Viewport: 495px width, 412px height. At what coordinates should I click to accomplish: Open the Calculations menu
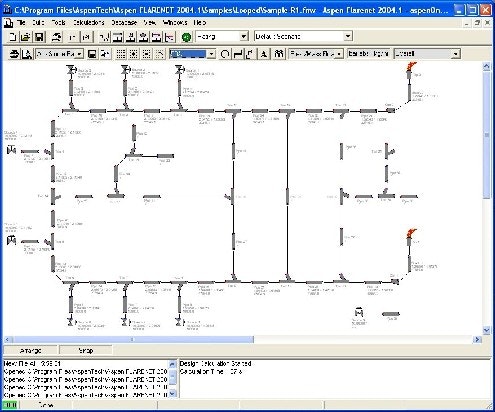pos(89,23)
